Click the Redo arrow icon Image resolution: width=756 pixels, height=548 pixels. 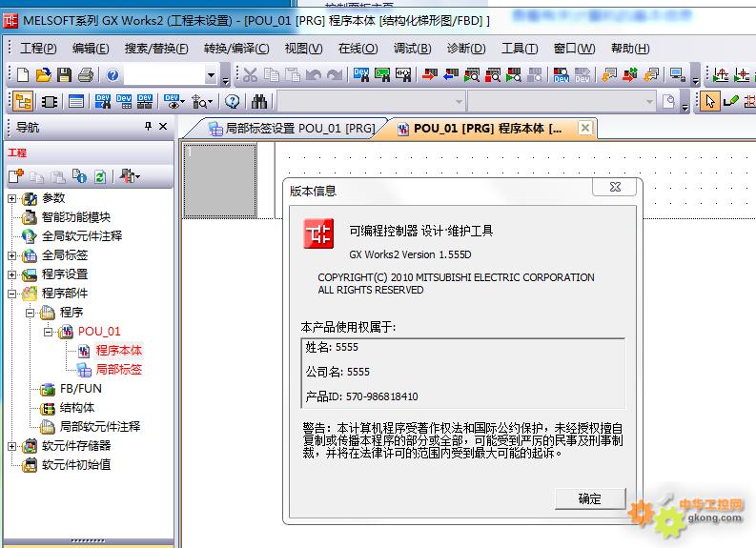(335, 74)
